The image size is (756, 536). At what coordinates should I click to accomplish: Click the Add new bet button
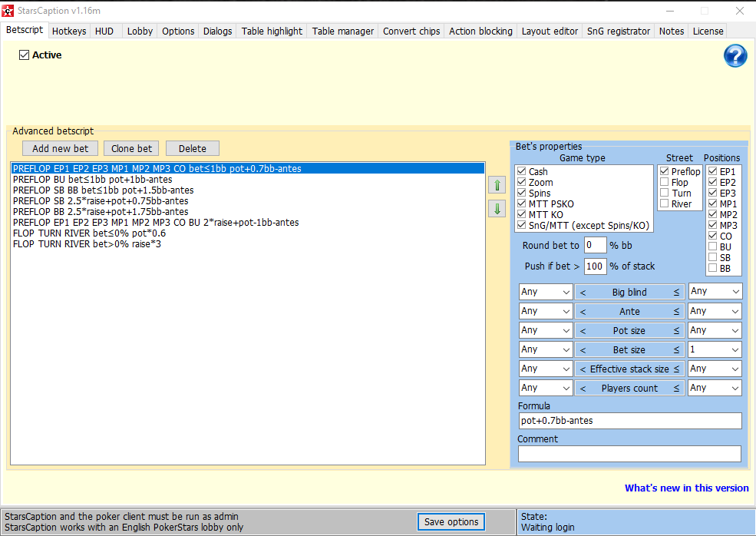(x=61, y=149)
